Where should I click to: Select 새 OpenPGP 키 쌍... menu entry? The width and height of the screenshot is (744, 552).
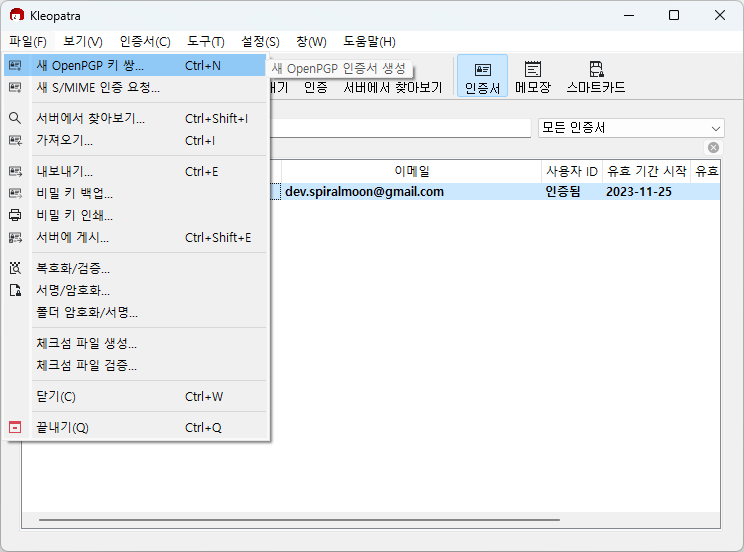click(x=135, y=65)
